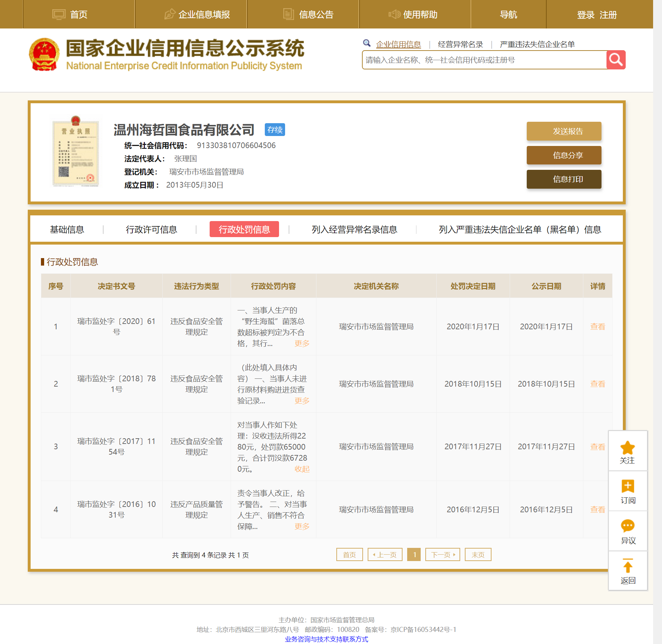Viewport: 662px width, 644px height.
Task: Select the 行政处罚信息 tab
Action: [x=244, y=229]
